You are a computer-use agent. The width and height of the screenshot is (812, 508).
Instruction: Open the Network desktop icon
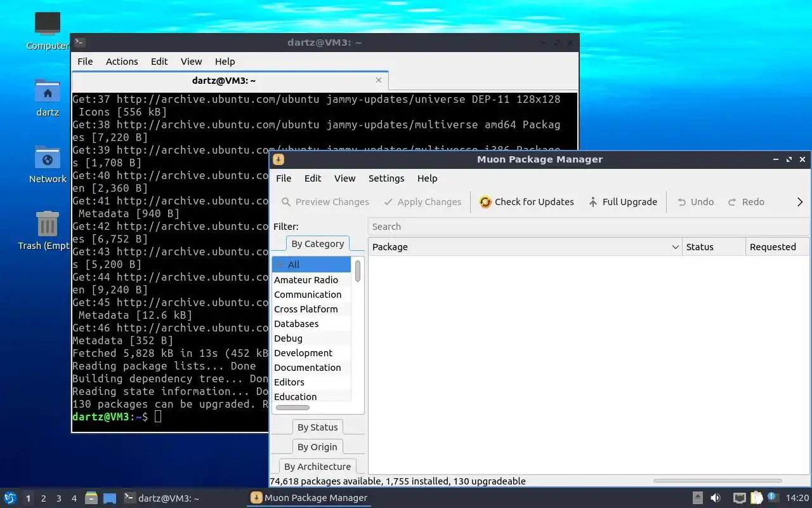pyautogui.click(x=48, y=157)
